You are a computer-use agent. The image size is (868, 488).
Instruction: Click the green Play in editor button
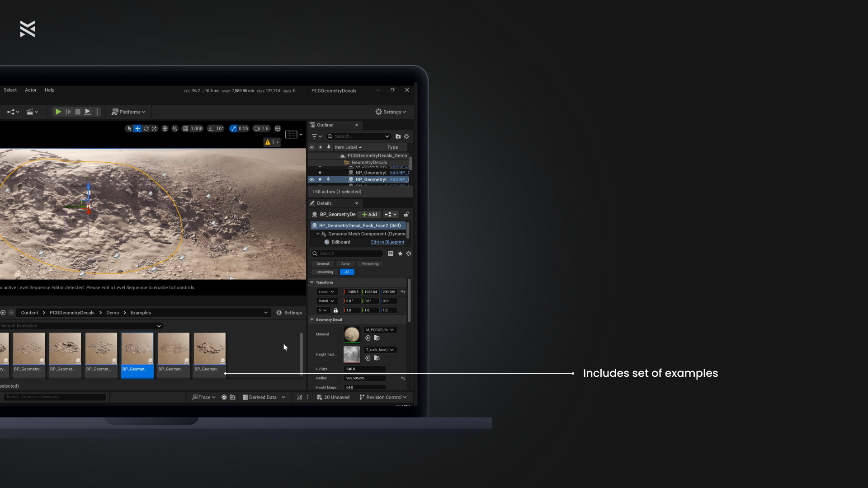coord(58,112)
